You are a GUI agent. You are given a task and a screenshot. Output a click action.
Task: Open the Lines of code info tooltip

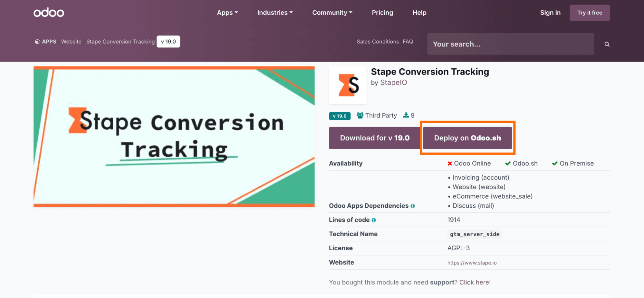(x=373, y=220)
